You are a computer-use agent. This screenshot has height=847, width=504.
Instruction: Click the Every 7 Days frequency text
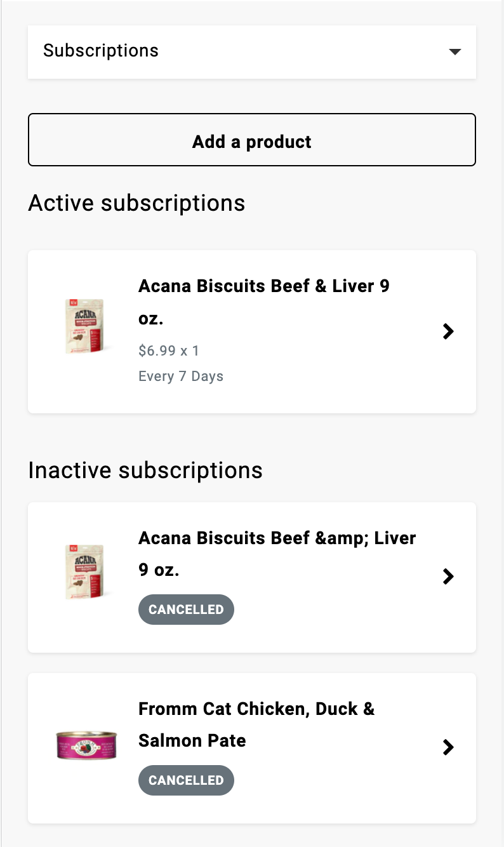[x=181, y=377]
